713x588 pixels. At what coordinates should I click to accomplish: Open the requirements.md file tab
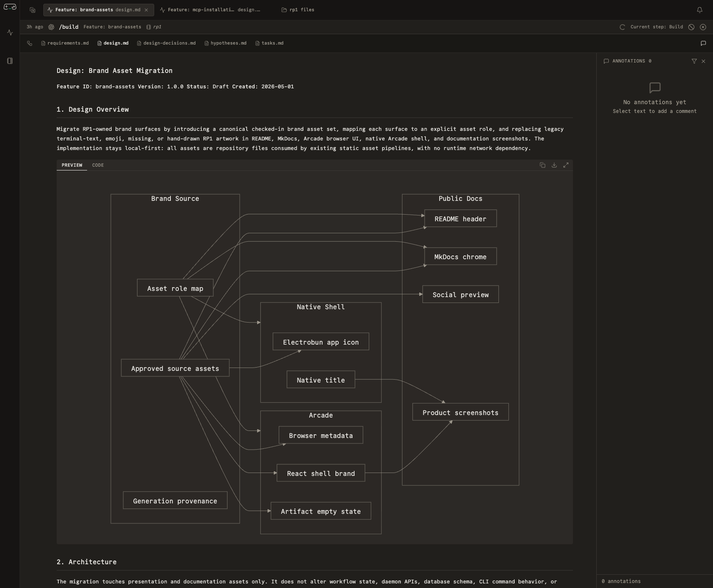(x=65, y=43)
